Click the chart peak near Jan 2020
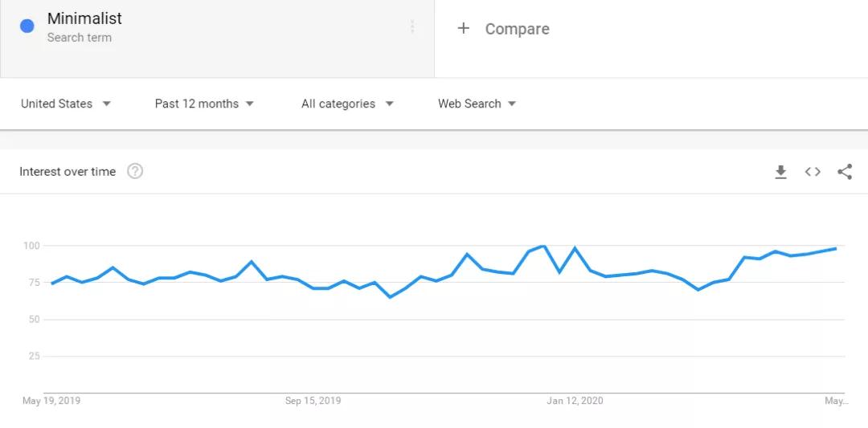Screen dimensions: 868x428 (544, 246)
